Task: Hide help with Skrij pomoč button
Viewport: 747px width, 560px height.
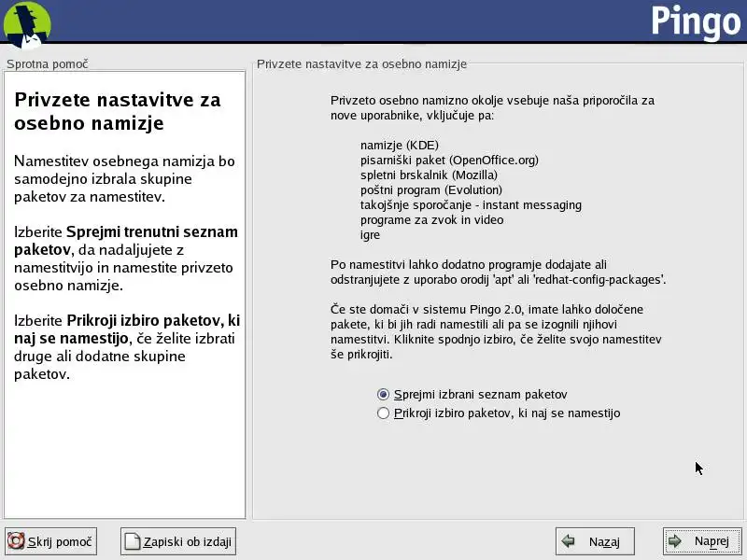Action: pos(51,541)
